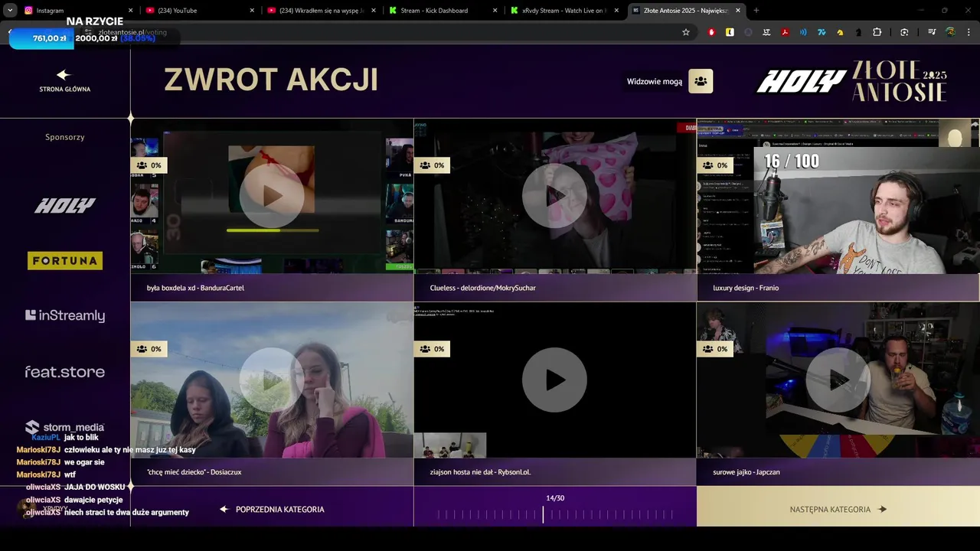Play the "Clueless - delordione/MokrySuchar" clip
980x551 pixels.
pyautogui.click(x=554, y=196)
